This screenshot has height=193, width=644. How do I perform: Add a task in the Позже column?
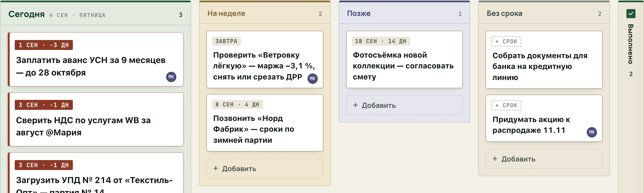coord(404,105)
